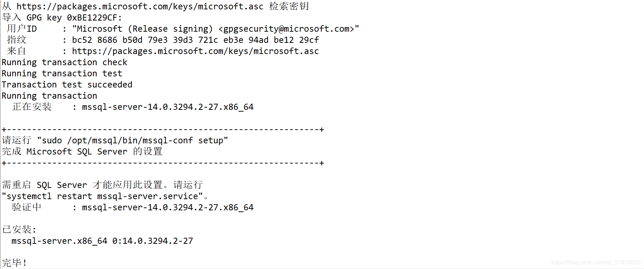644x269 pixels.
Task: Click the gpgsecurity@microsoft.com email address
Action: pyautogui.click(x=286, y=29)
